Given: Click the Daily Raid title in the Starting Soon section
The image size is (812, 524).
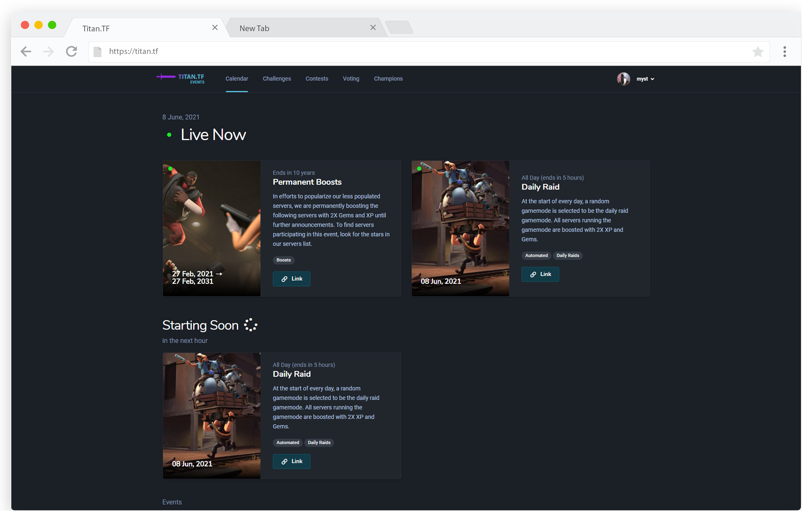Looking at the screenshot, I should pos(292,374).
